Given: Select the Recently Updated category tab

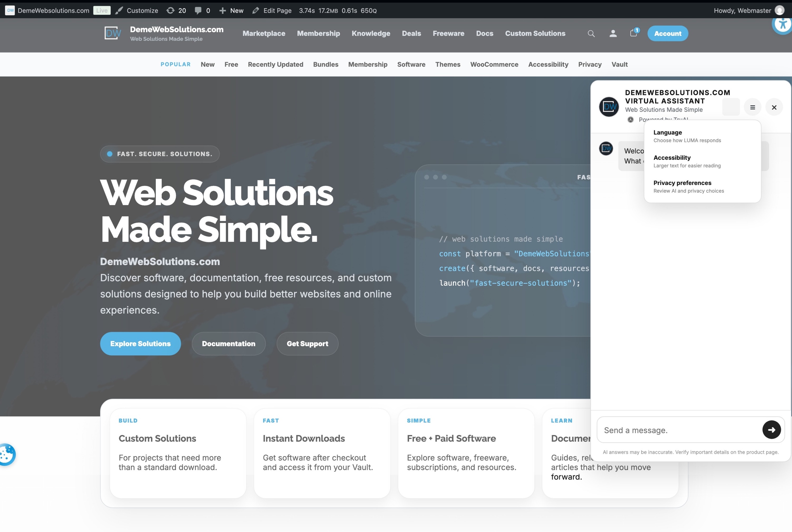Looking at the screenshot, I should 275,65.
